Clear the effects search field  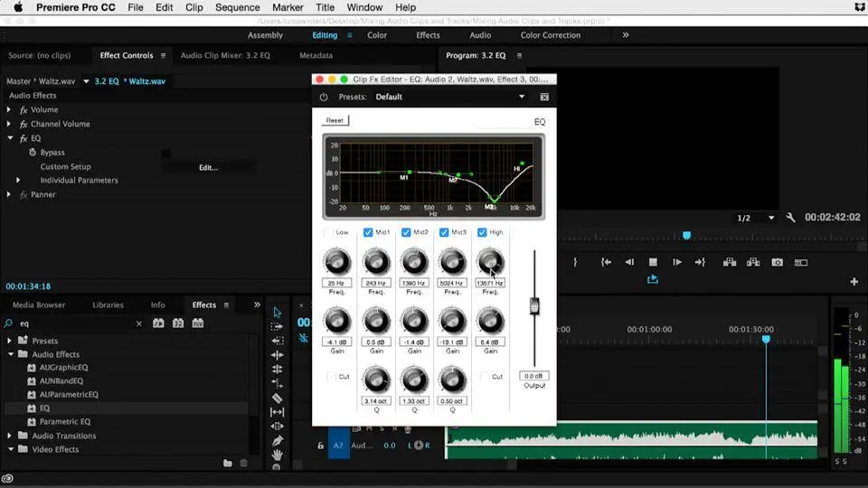tap(139, 324)
